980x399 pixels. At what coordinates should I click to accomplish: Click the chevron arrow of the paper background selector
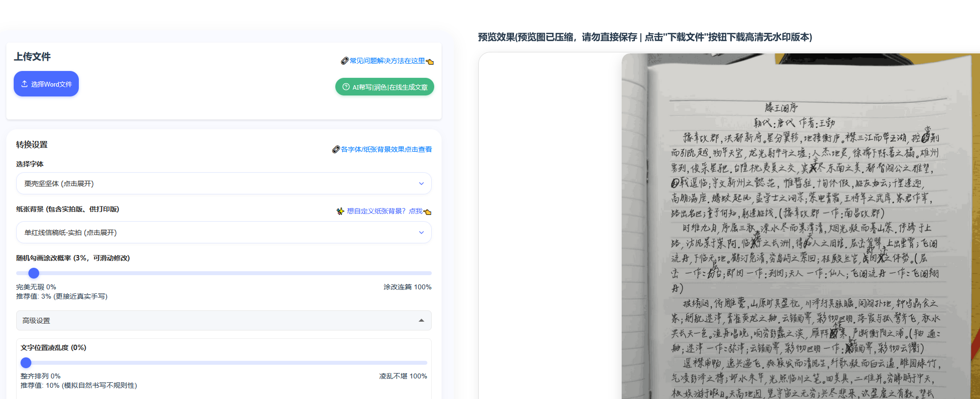coord(421,233)
